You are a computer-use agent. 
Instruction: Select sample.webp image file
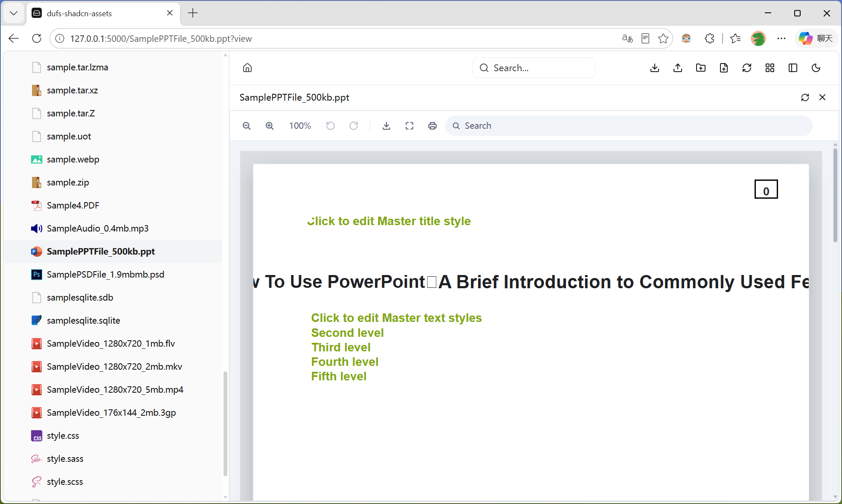[x=113, y=159]
